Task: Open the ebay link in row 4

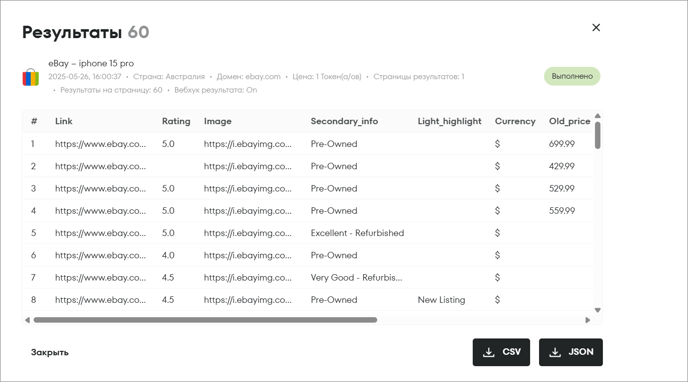Action: pyautogui.click(x=100, y=211)
